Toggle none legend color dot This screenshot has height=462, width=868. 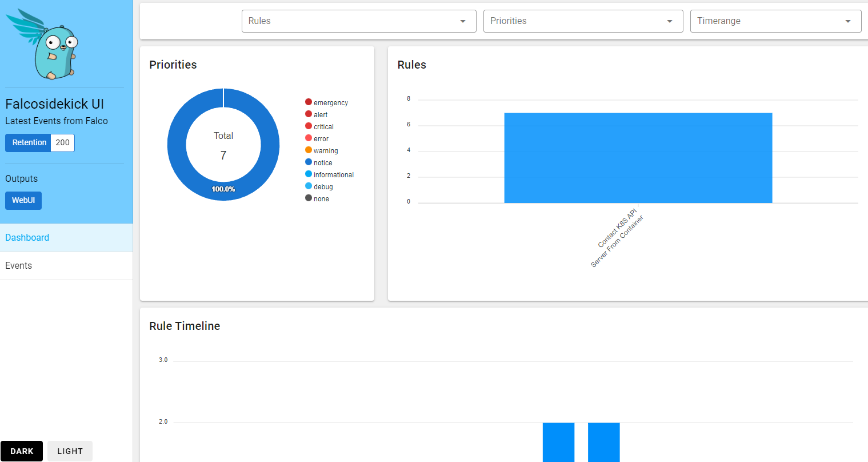309,198
